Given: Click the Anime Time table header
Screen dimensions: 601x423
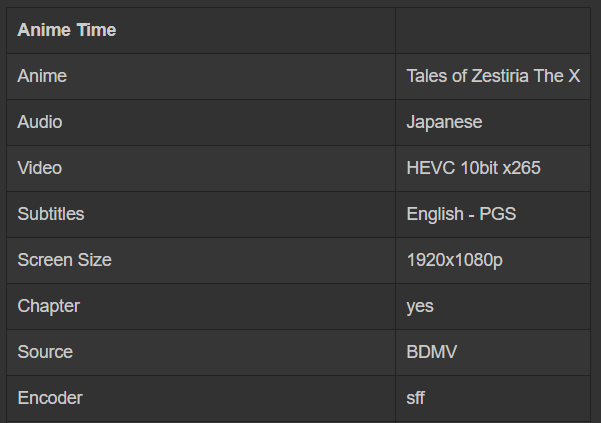Looking at the screenshot, I should pyautogui.click(x=67, y=30).
